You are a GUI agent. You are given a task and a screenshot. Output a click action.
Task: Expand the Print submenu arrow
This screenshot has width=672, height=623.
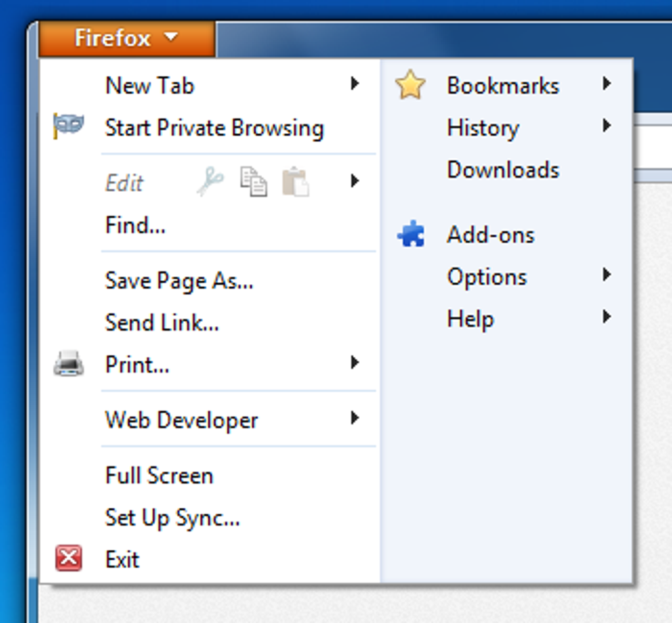[x=354, y=363]
